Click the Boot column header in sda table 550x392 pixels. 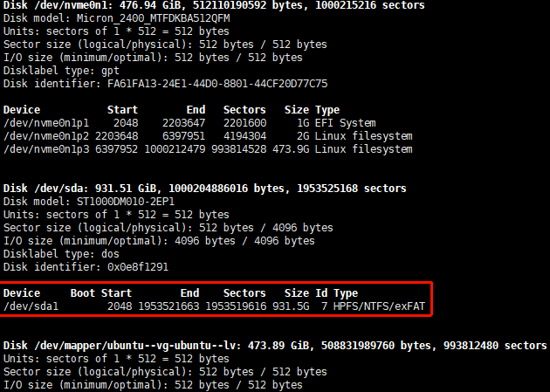click(82, 293)
